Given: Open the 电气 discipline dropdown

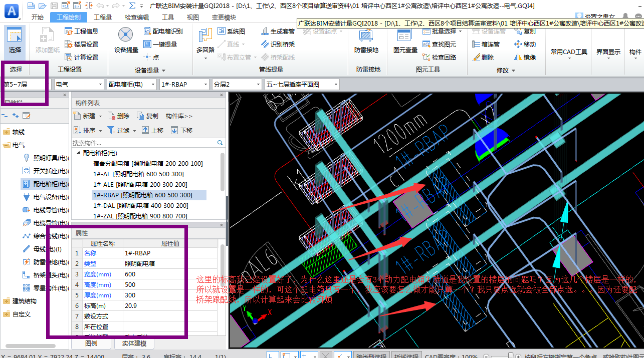Looking at the screenshot, I should coord(79,84).
